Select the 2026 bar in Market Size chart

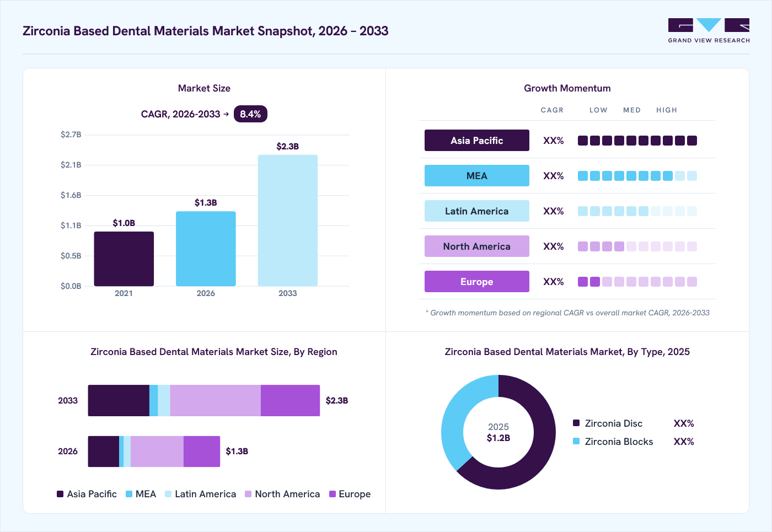click(206, 249)
